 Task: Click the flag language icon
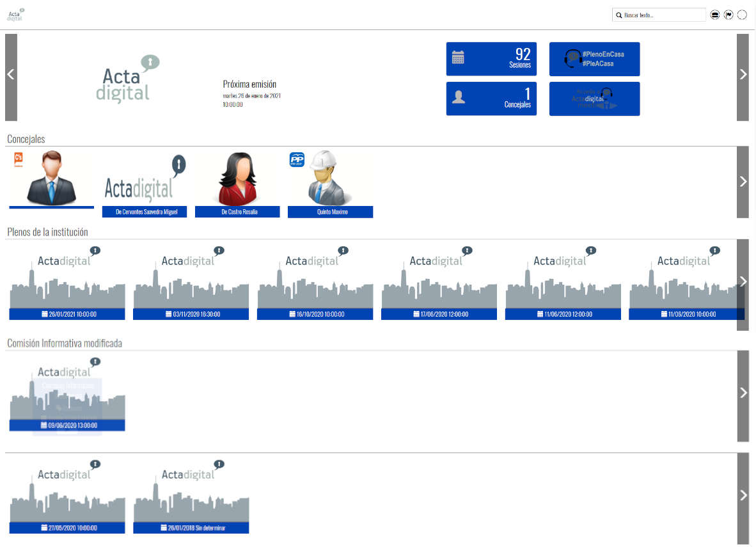point(728,15)
